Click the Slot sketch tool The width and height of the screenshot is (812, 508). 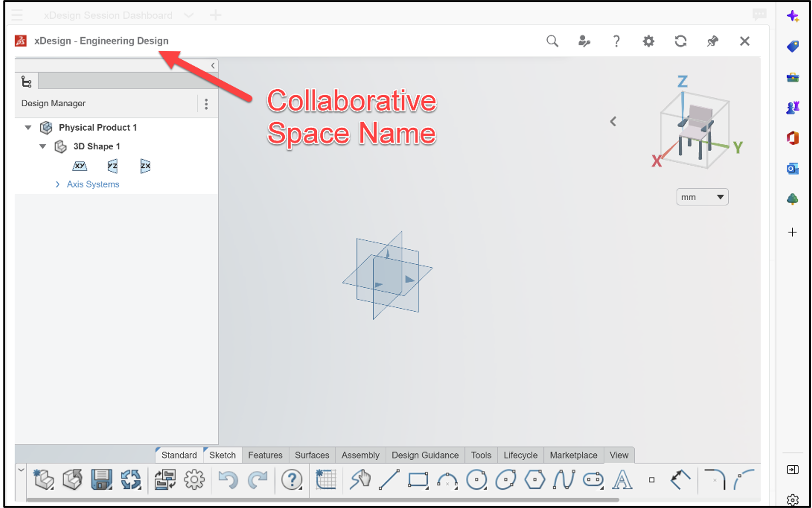pos(593,479)
